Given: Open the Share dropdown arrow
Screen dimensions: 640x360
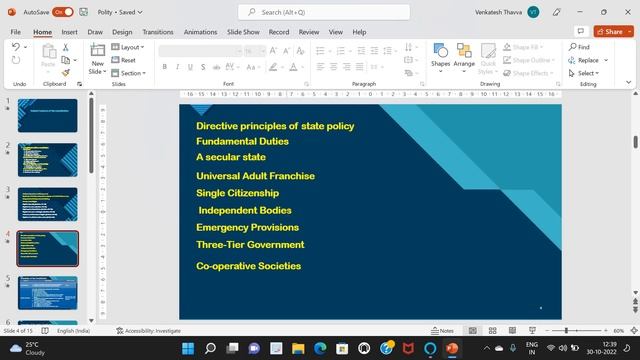Looking at the screenshot, I should point(630,31).
